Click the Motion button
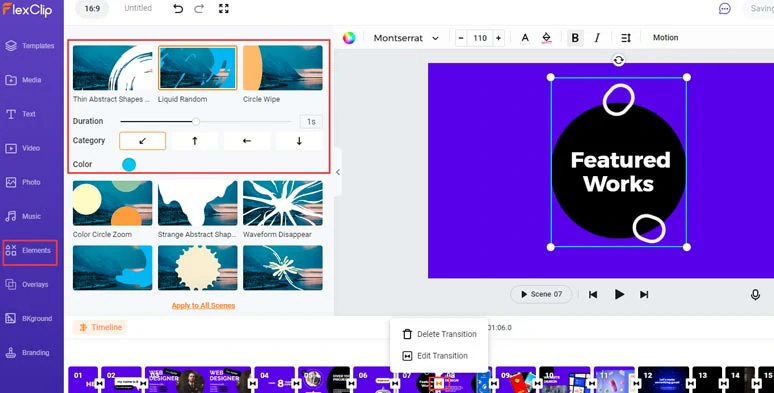The height and width of the screenshot is (393, 774). 665,38
